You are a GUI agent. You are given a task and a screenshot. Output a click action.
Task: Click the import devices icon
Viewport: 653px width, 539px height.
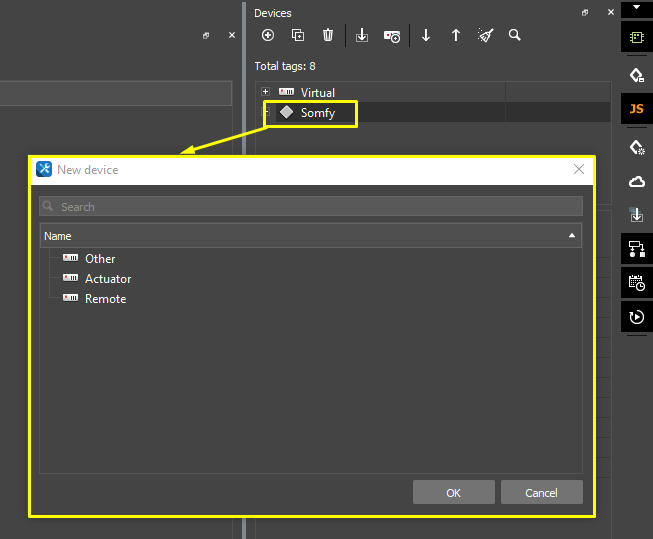point(362,35)
